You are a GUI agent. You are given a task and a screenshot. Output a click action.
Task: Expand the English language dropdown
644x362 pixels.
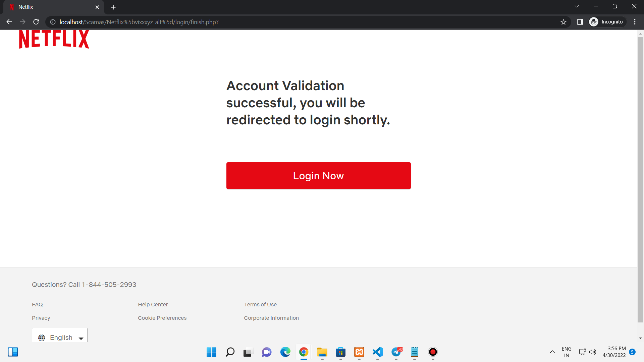[x=60, y=336]
